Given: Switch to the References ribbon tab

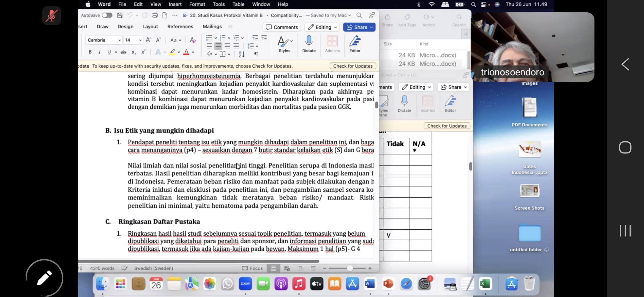Looking at the screenshot, I should pyautogui.click(x=180, y=26).
